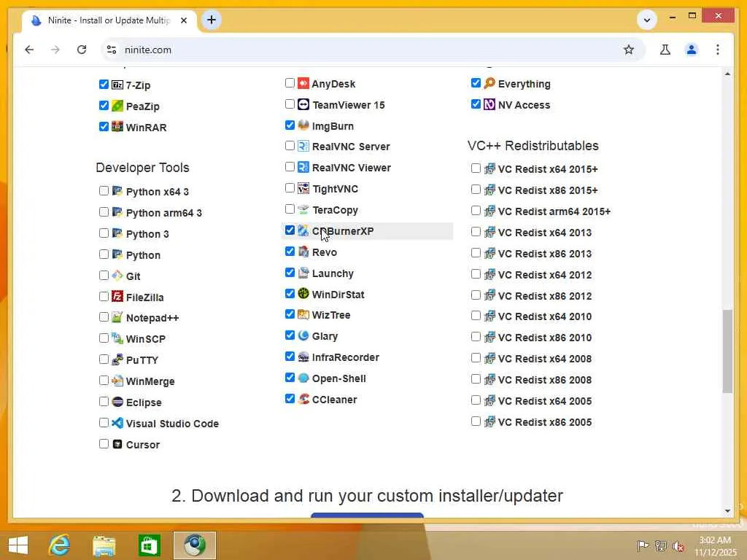Click the Open-Shell icon
Screen dimensions: 747x560
(x=303, y=378)
